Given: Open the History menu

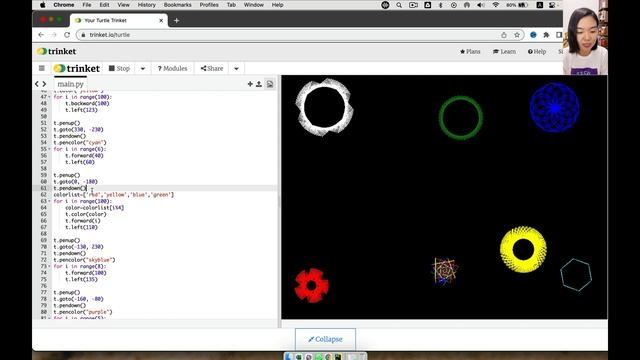Looking at the screenshot, I should point(147,5).
